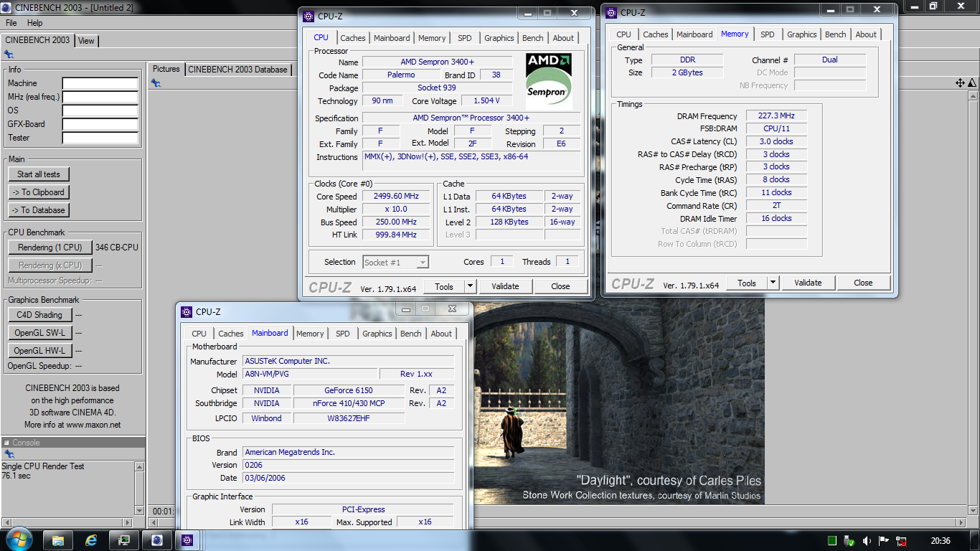Click into the OS input field
The height and width of the screenshot is (551, 980).
coord(100,110)
